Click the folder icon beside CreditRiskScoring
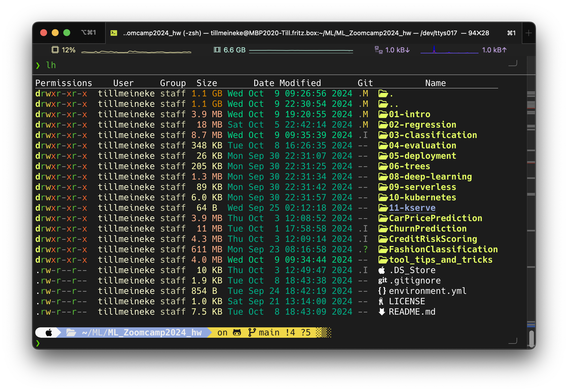 383,239
